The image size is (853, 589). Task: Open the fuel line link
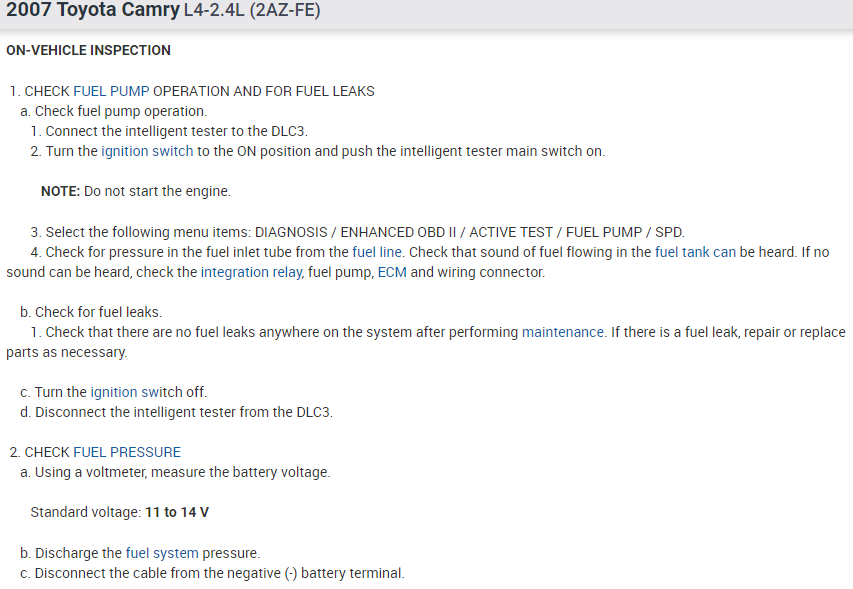click(377, 252)
